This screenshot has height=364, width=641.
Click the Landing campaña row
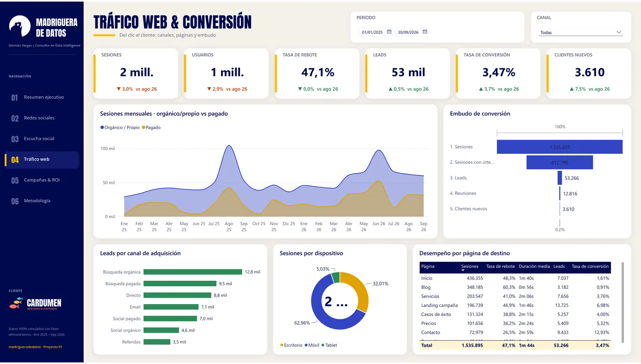coord(515,305)
